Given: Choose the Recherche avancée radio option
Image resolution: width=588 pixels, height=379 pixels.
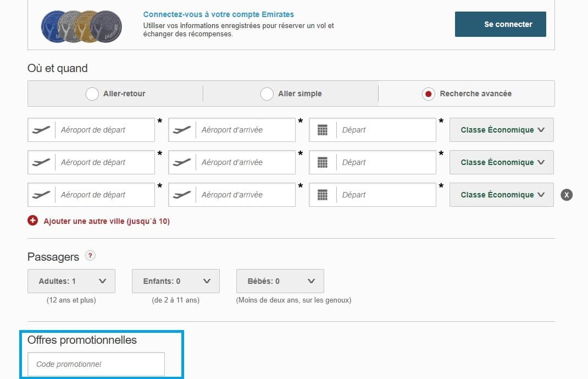Looking at the screenshot, I should [x=428, y=94].
